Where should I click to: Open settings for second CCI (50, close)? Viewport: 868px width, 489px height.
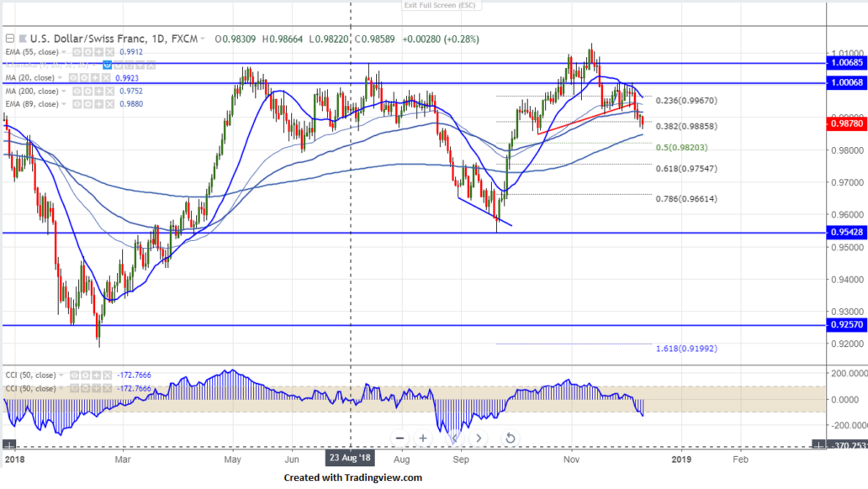point(85,388)
